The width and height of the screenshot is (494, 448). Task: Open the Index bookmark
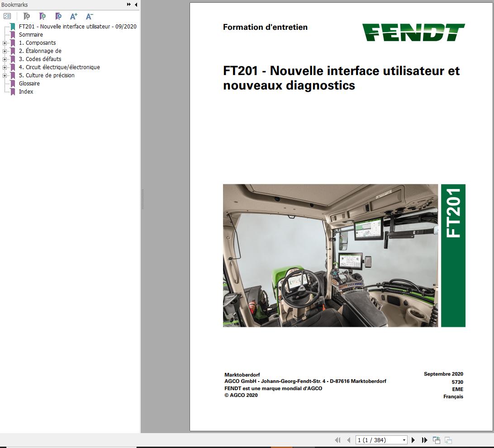[x=26, y=92]
